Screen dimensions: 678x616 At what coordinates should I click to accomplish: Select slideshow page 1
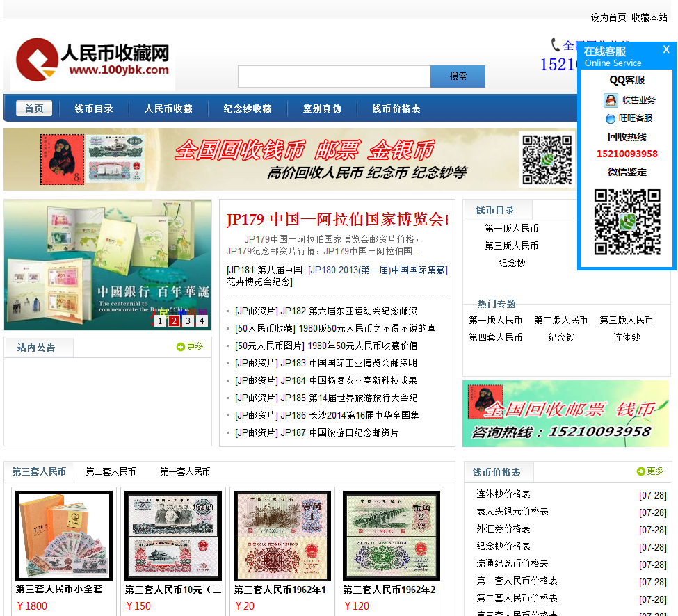click(160, 321)
